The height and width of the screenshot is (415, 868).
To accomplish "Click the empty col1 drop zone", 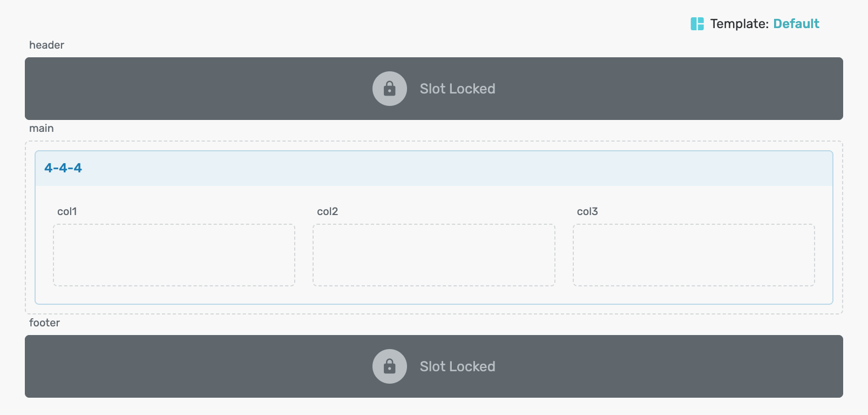I will [174, 255].
